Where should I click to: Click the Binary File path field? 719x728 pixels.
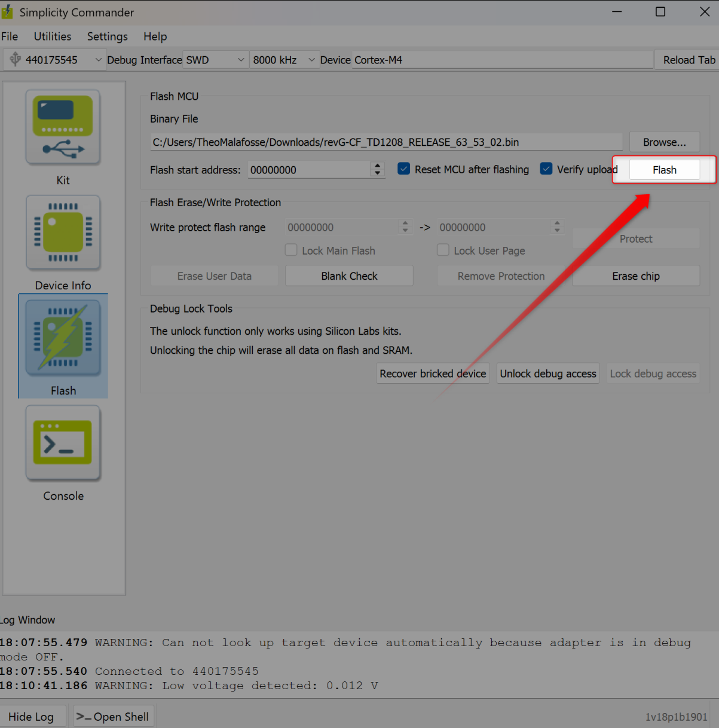(x=385, y=142)
